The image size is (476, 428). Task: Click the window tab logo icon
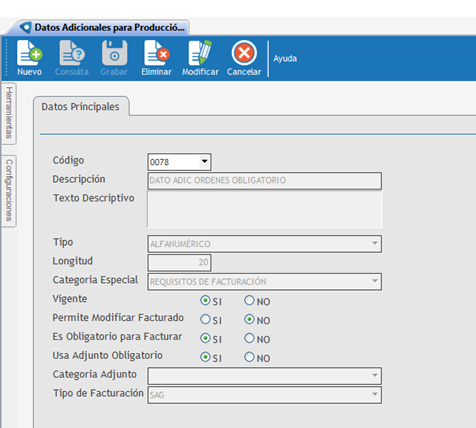point(26,27)
